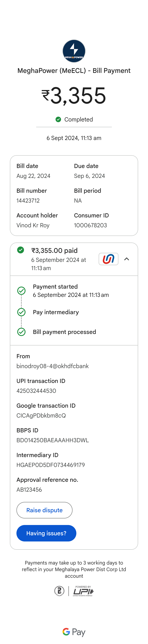Click the bill number 14423712
The image size is (148, 644).
28,201
